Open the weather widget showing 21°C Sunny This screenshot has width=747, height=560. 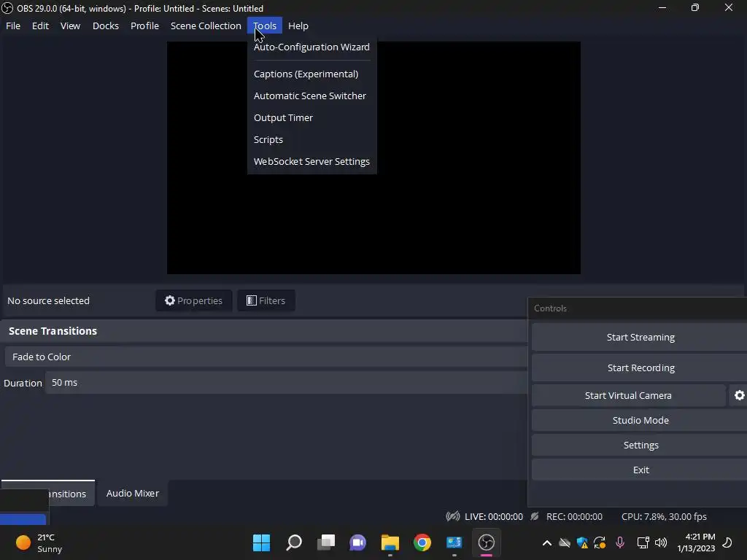(x=39, y=542)
